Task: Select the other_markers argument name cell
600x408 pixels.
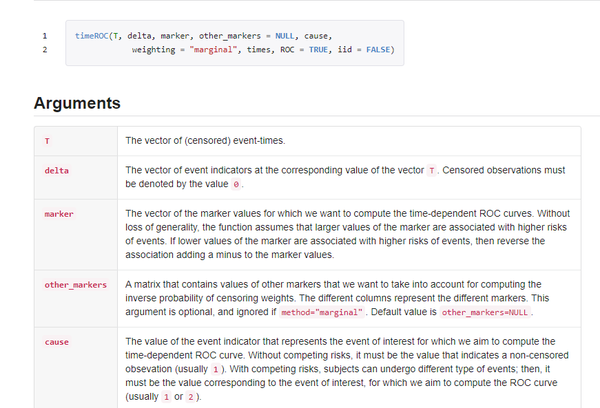Action: (75, 285)
